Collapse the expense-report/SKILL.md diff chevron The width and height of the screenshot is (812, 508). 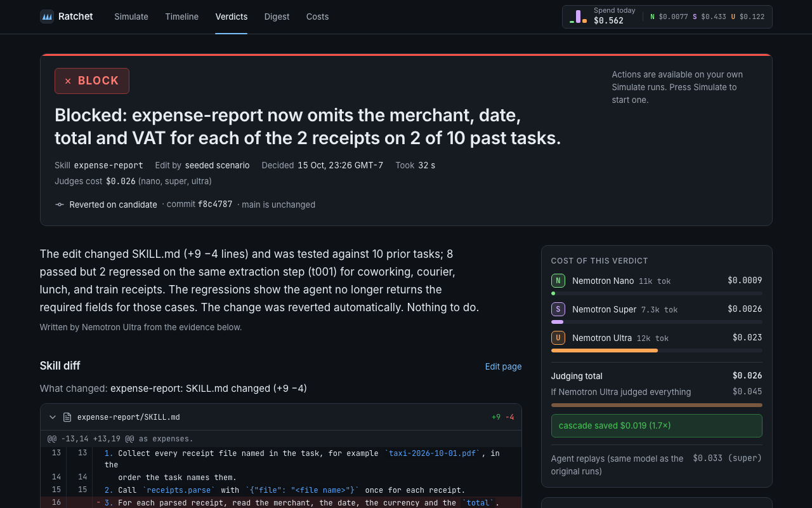pyautogui.click(x=53, y=417)
